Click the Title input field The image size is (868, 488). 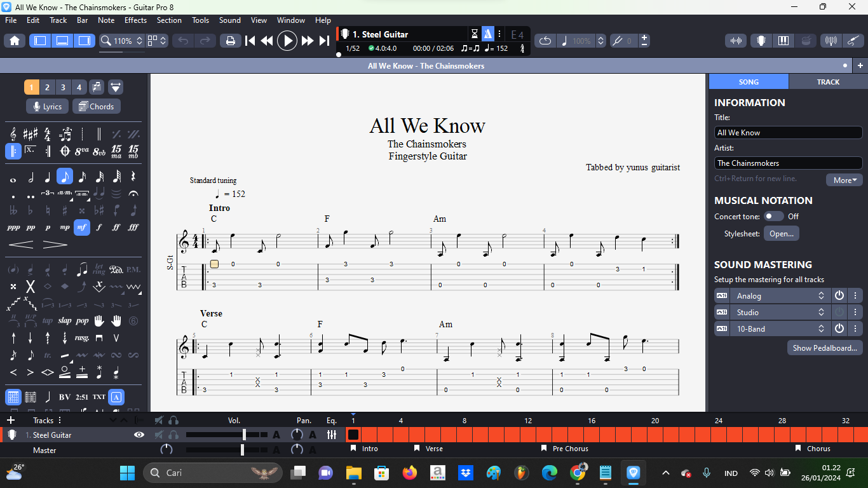point(788,132)
